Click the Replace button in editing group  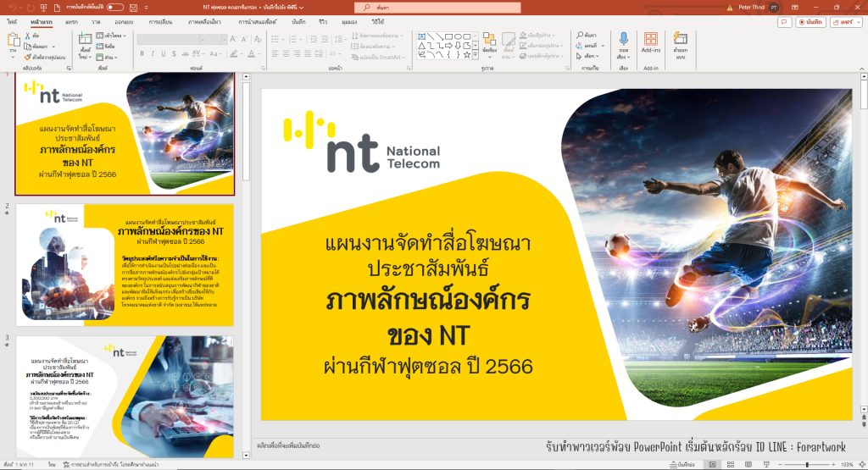[590, 46]
